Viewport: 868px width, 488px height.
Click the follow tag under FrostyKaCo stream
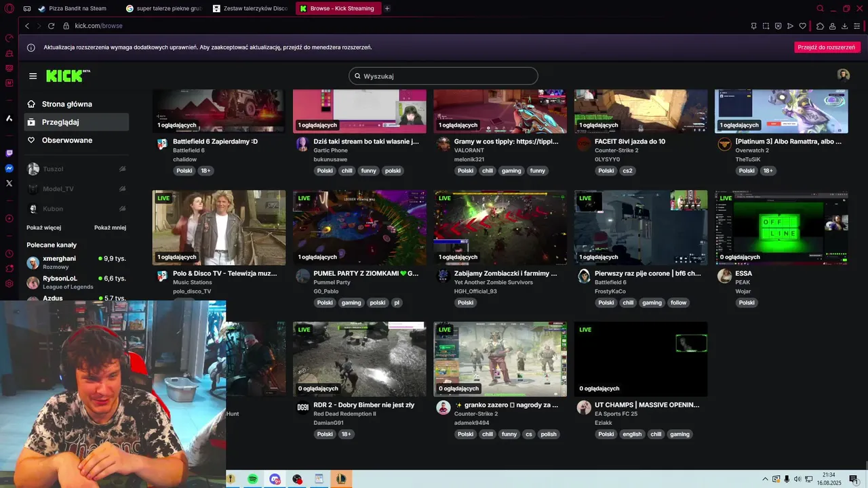pyautogui.click(x=679, y=303)
